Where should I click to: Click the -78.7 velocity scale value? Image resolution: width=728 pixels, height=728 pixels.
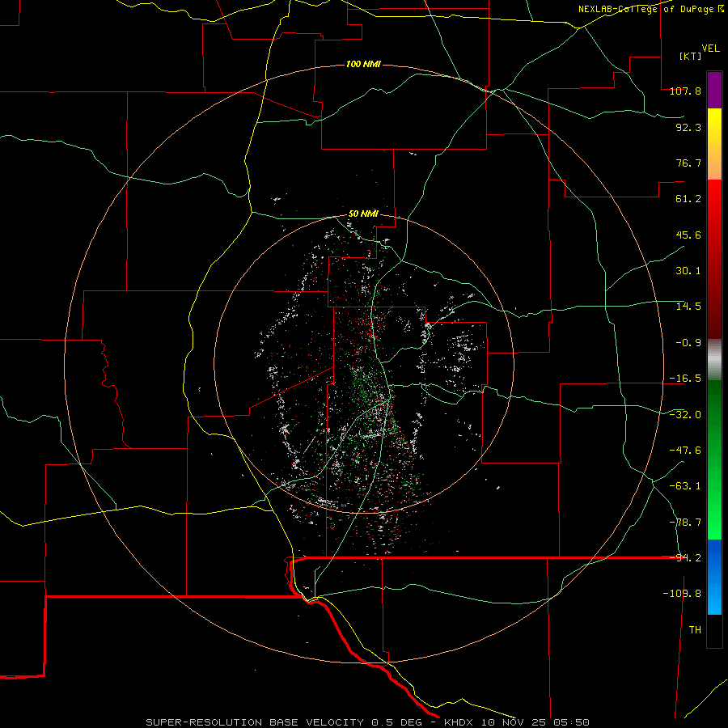pyautogui.click(x=685, y=523)
